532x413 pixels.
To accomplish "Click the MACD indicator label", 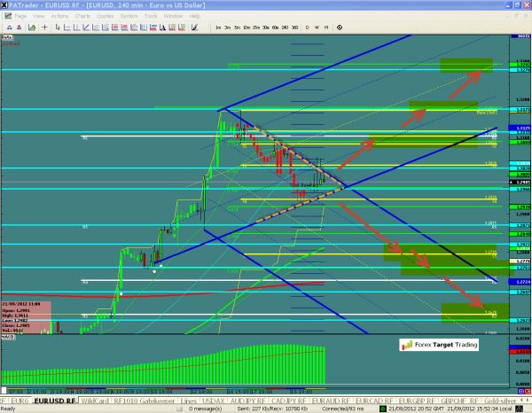I will (6, 337).
